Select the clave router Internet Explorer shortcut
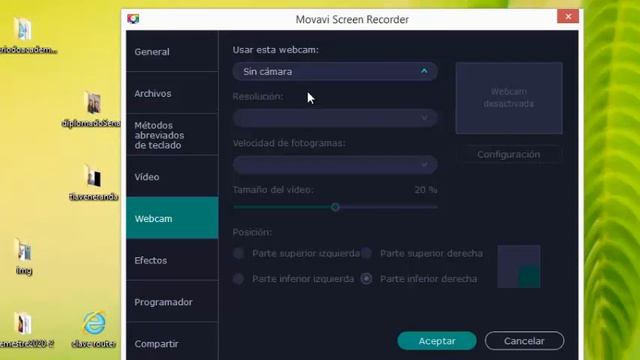 (94, 330)
